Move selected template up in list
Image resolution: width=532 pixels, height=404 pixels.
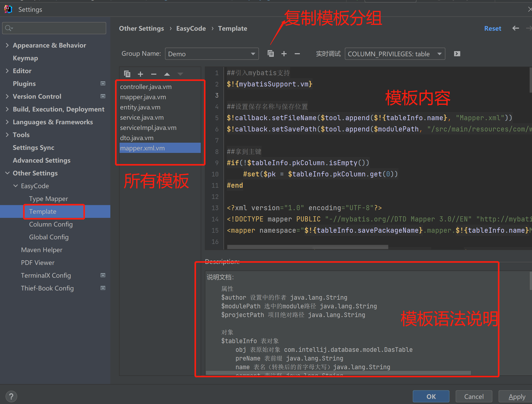(x=167, y=74)
